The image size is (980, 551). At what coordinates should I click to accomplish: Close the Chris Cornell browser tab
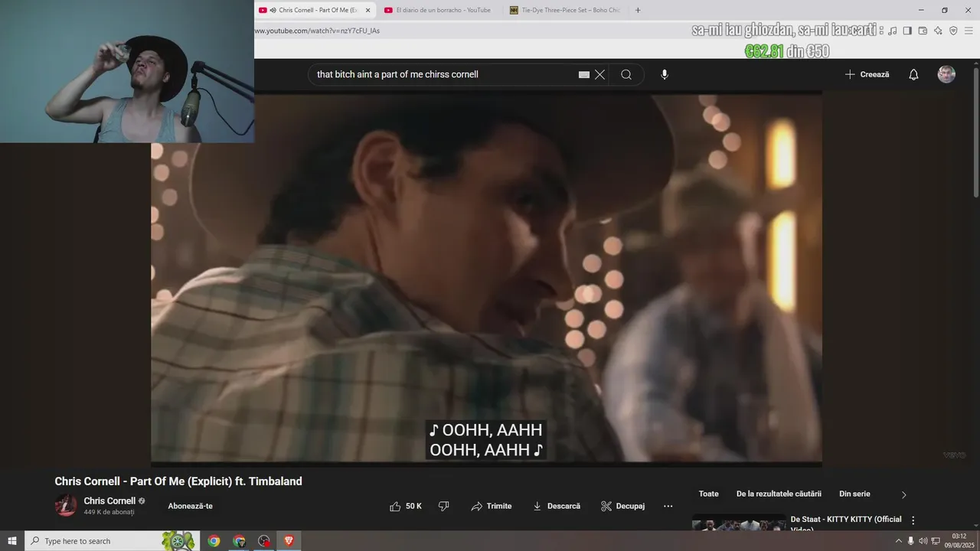point(367,10)
